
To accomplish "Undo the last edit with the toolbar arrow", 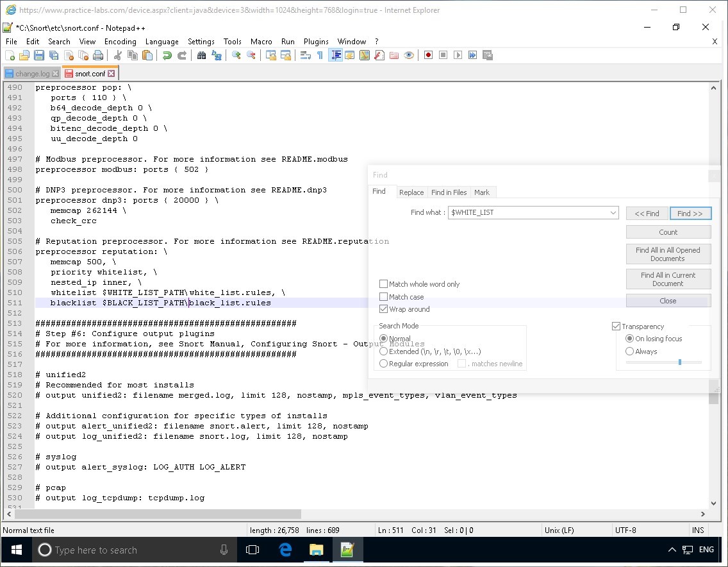I will (x=167, y=55).
